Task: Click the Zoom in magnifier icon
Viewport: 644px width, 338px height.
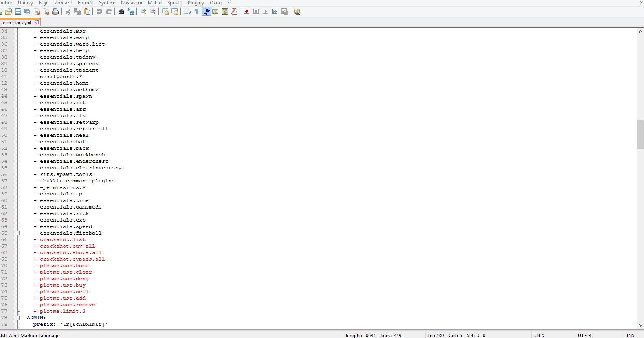Action: (143, 11)
